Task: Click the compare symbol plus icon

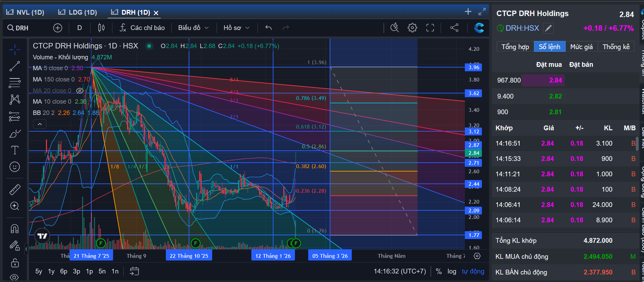Action: click(58, 28)
